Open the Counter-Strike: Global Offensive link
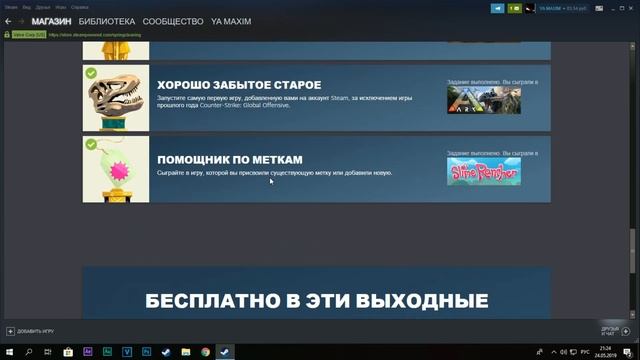The width and height of the screenshot is (640, 360). [244, 105]
